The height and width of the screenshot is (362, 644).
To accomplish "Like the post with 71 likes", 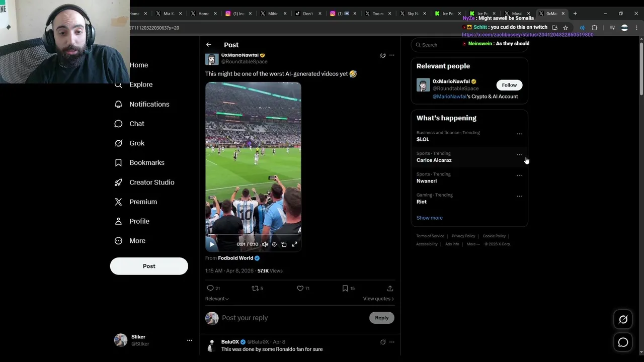I will tap(303, 288).
